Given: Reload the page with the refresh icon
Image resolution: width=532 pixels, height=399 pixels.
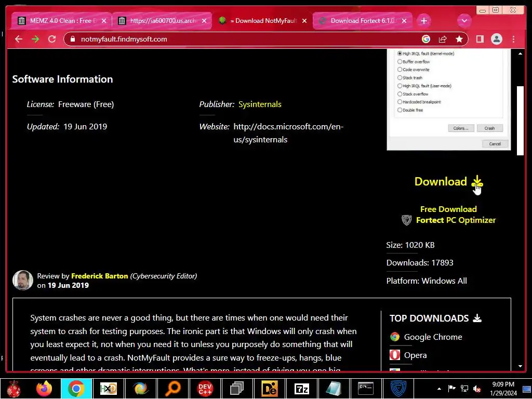Looking at the screenshot, I should click(52, 39).
